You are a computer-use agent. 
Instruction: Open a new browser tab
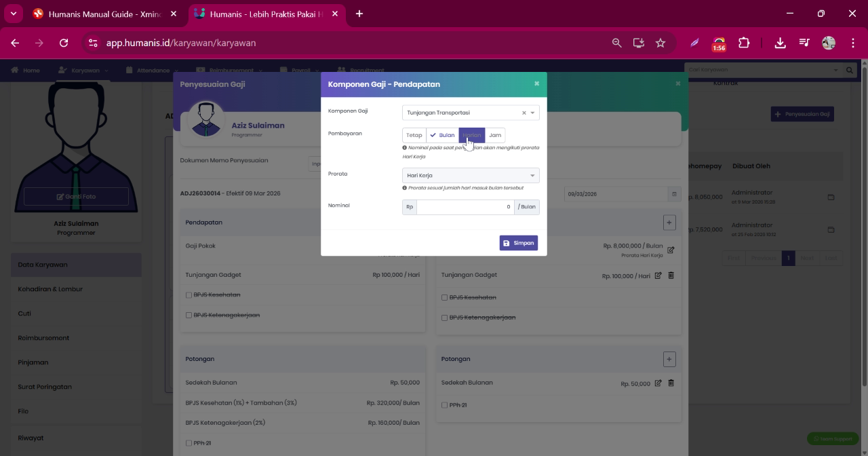pyautogui.click(x=359, y=14)
